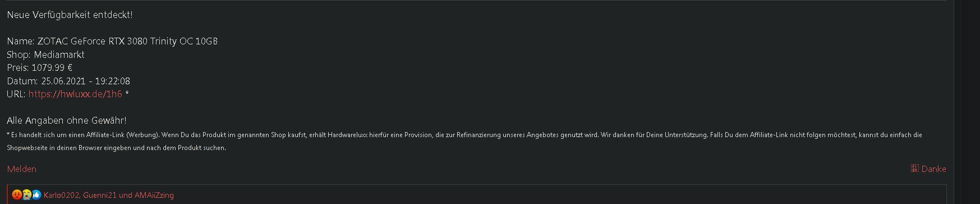
Task: Click the Neue Verfügbarkeit entdeckt heading
Action: point(70,15)
